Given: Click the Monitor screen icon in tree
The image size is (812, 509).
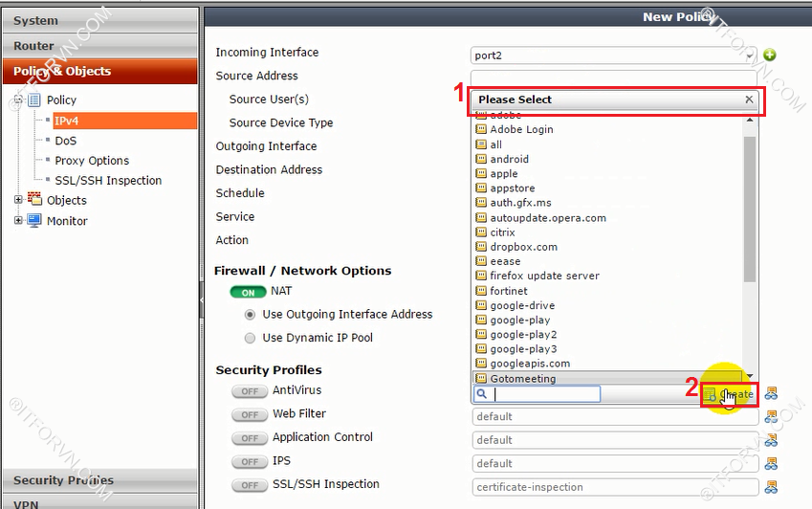Looking at the screenshot, I should pos(34,221).
